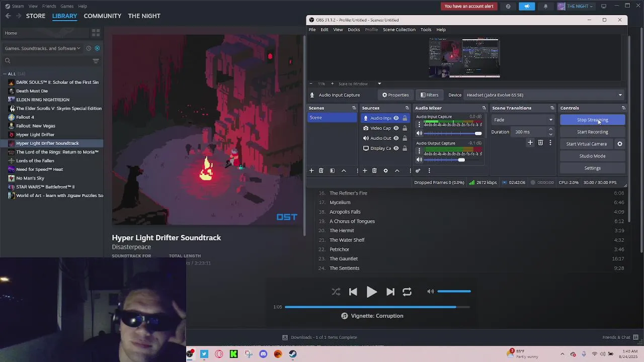Toggle visibility of the Audio Output source
The height and width of the screenshot is (362, 644).
396,138
